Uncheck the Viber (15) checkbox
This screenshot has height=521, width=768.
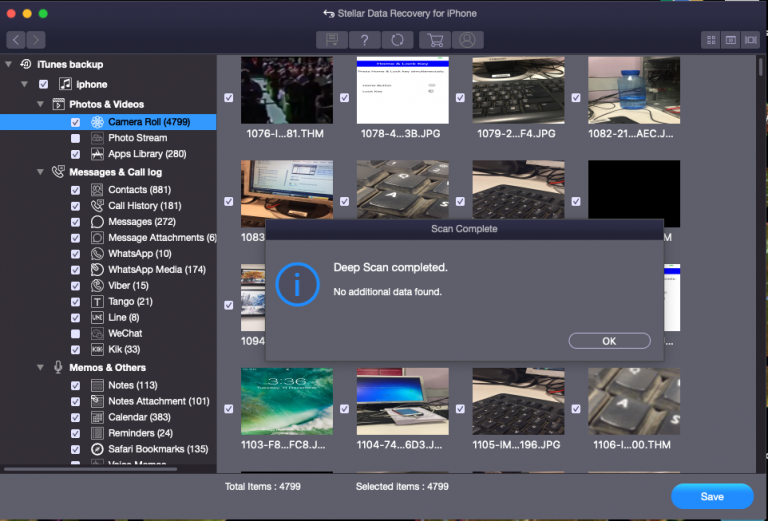coord(75,285)
